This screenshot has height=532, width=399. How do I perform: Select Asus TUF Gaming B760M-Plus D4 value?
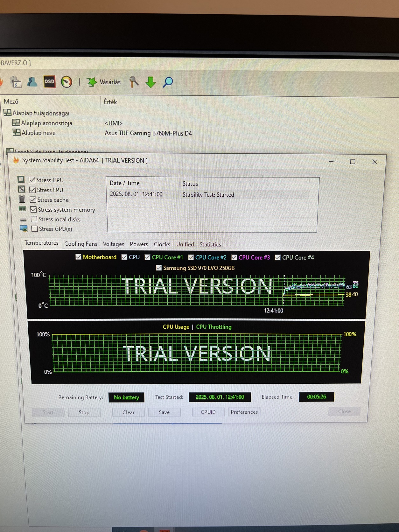click(148, 133)
